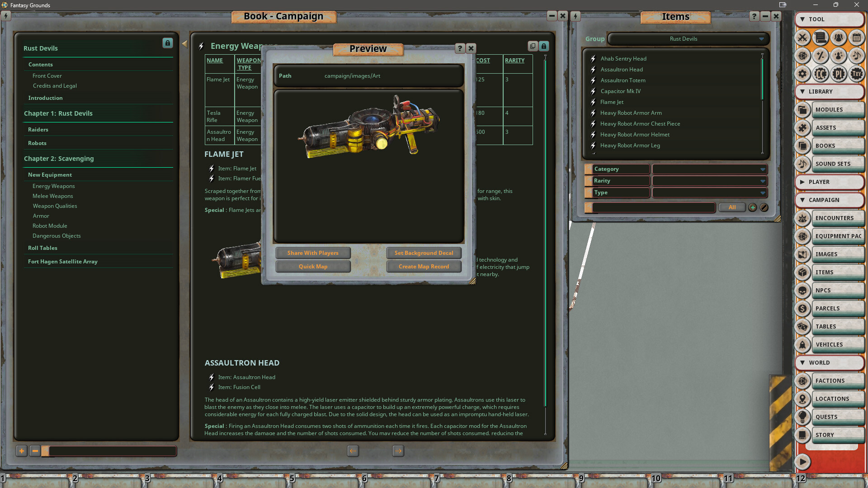Image resolution: width=868 pixels, height=488 pixels.
Task: Click Create Map Record in the Preview window
Action: point(424,267)
